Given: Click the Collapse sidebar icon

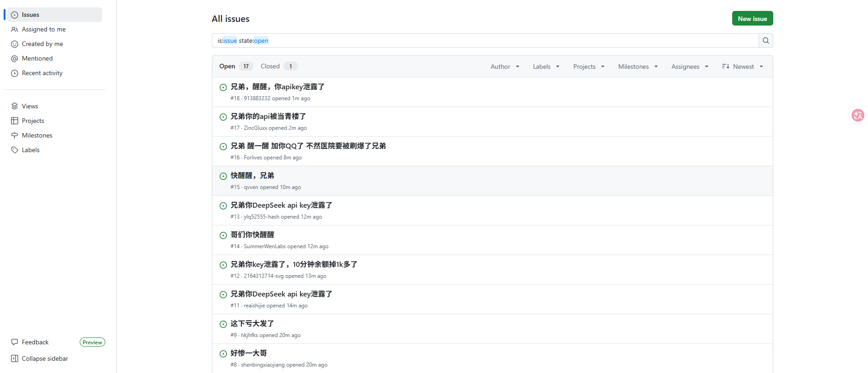Looking at the screenshot, I should (x=15, y=358).
